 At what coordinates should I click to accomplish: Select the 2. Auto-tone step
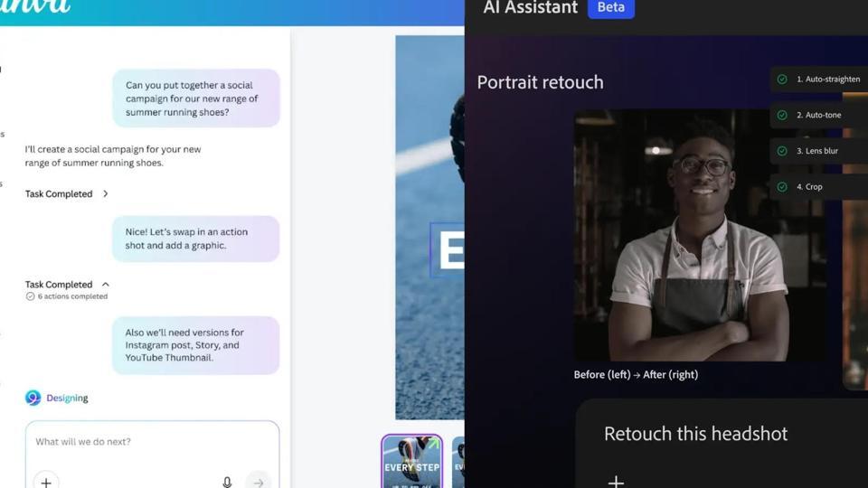(x=819, y=115)
